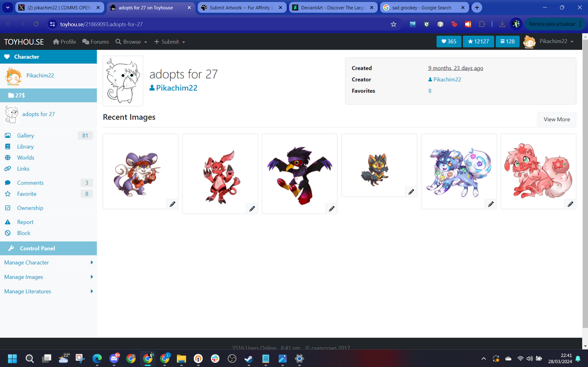Click the Favorites count 8 link
This screenshot has height=367, width=588.
click(x=430, y=91)
